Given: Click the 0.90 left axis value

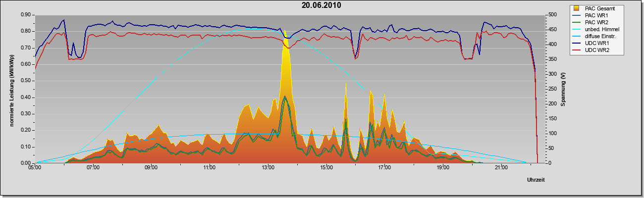Looking at the screenshot, I should pyautogui.click(x=26, y=15).
